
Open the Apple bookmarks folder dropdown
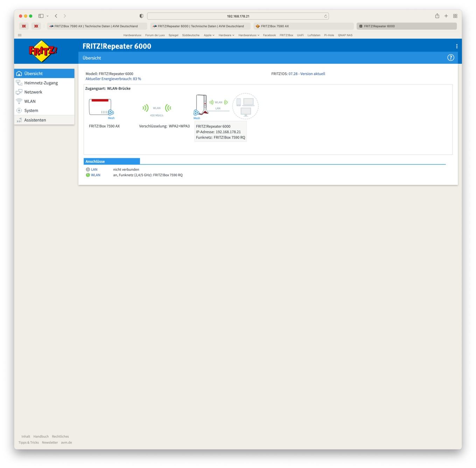pos(209,35)
